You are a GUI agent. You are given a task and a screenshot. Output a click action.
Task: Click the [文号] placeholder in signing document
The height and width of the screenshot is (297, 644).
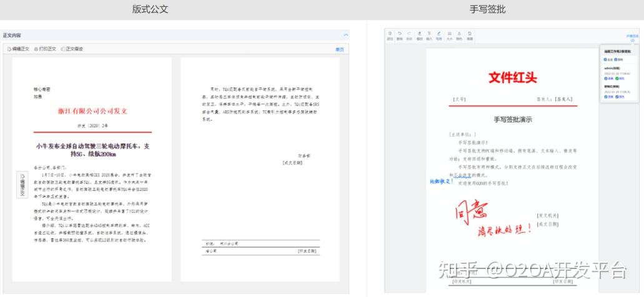(459, 99)
